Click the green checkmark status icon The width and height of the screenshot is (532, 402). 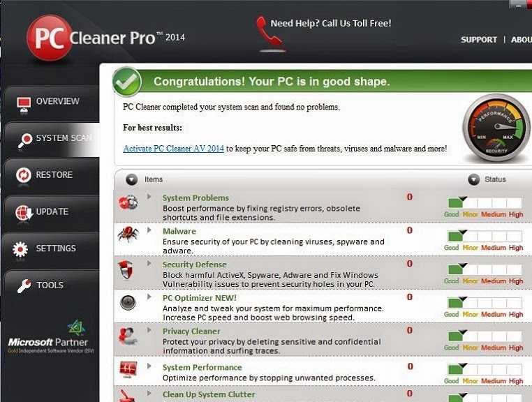point(126,82)
